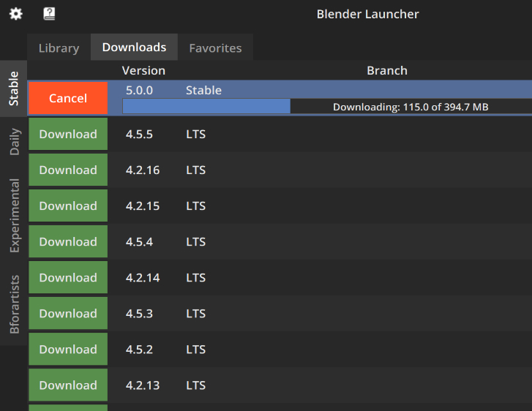
Task: Sort list by Branch column header
Action: point(386,70)
